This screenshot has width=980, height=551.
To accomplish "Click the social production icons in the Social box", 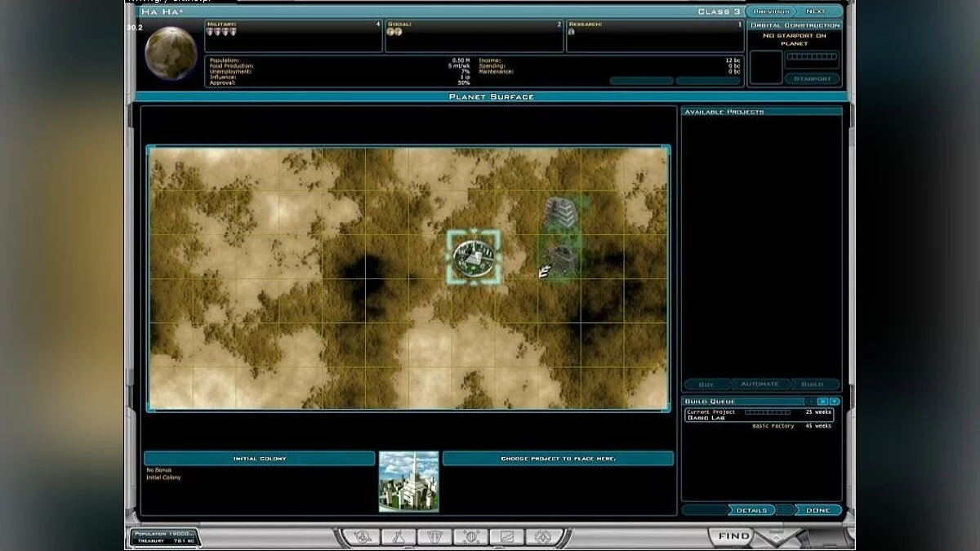I will point(394,32).
